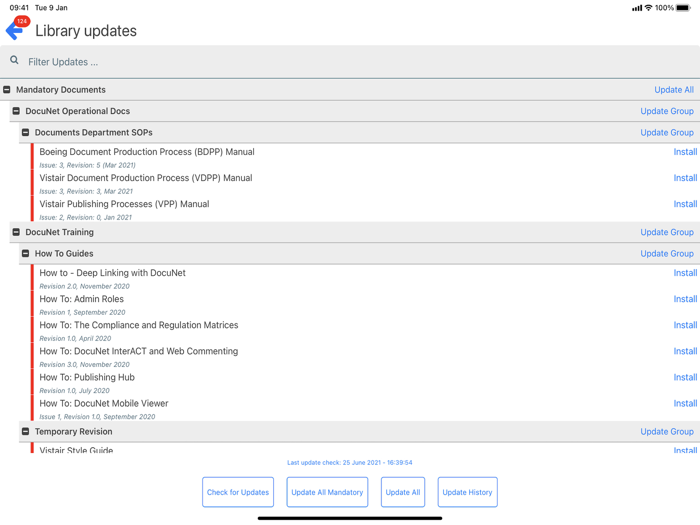The height and width of the screenshot is (525, 700).
Task: Collapse the How To Guides group
Action: [x=25, y=254]
